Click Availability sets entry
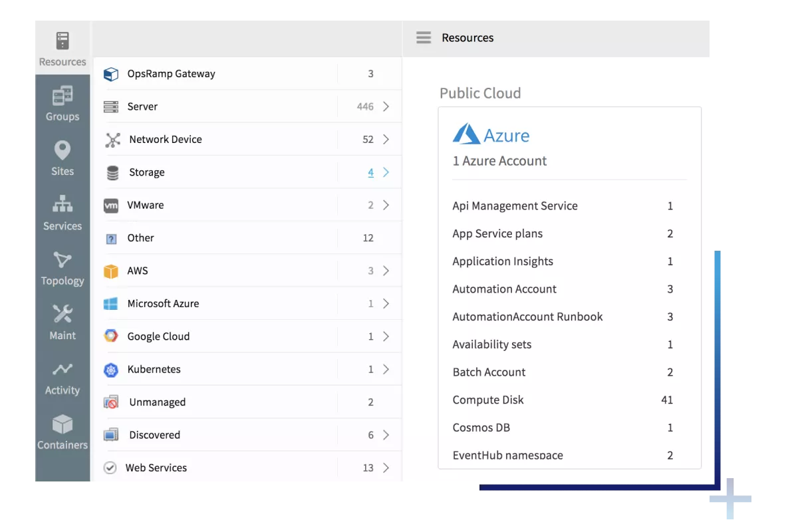The height and width of the screenshot is (532, 798). click(492, 344)
